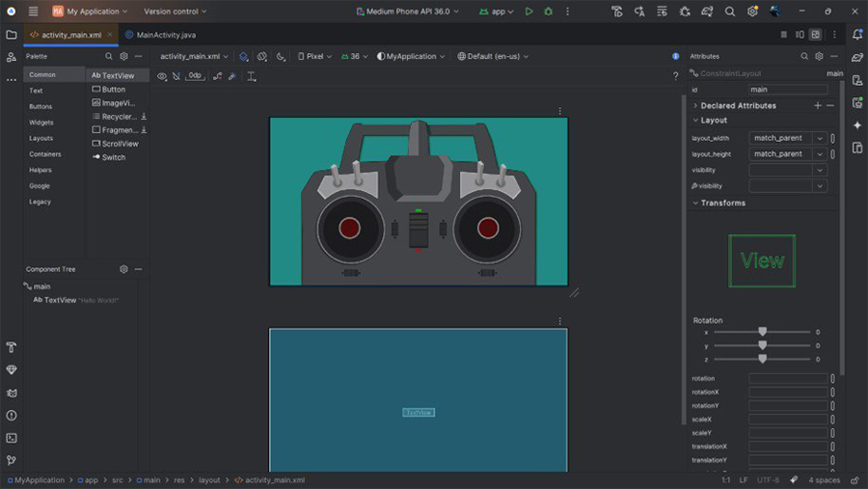
Task: Click the Debug app bug icon
Action: click(549, 12)
